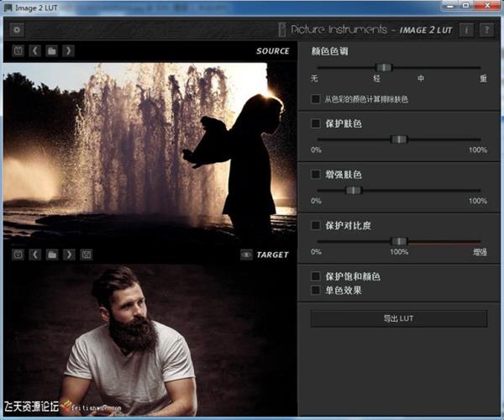The image size is (504, 420).
Task: Click the info 'i' button
Action: click(467, 29)
